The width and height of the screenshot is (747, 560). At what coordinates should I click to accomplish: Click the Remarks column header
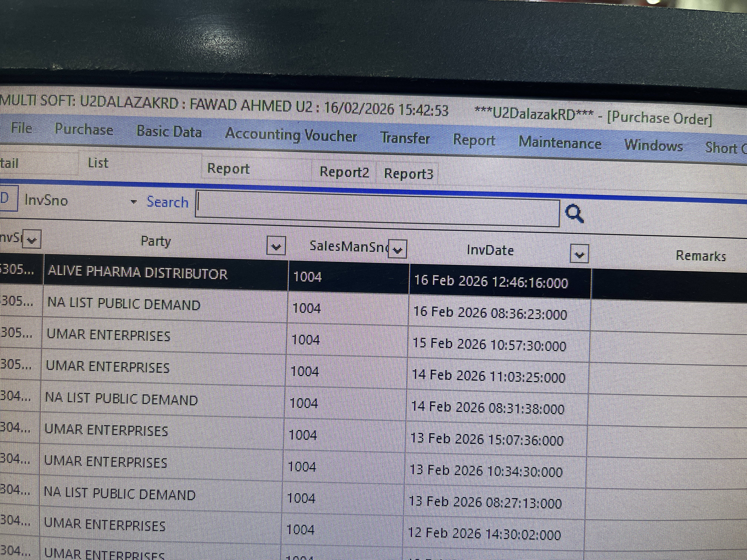pyautogui.click(x=700, y=256)
